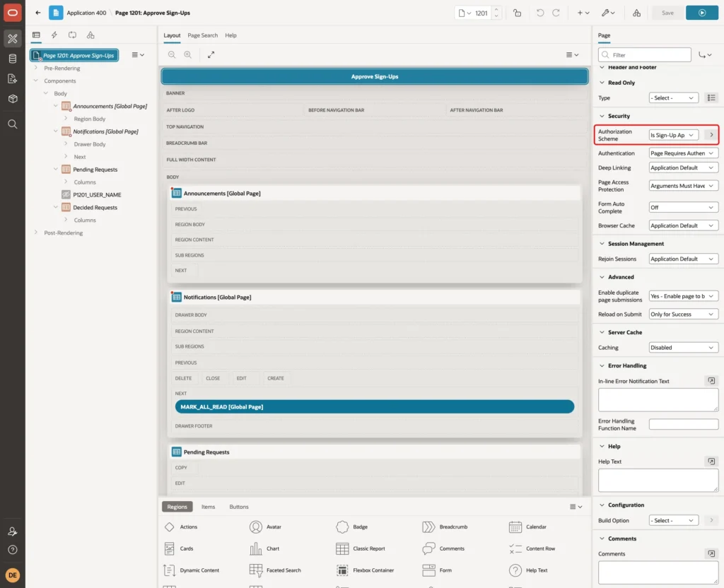Collapse the Session Management section
The width and height of the screenshot is (724, 588).
coord(602,244)
